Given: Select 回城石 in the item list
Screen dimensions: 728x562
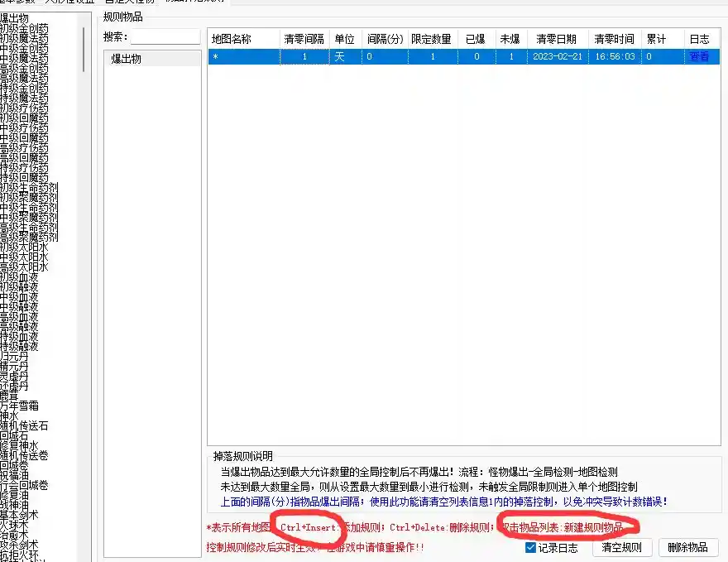Looking at the screenshot, I should coord(14,435).
